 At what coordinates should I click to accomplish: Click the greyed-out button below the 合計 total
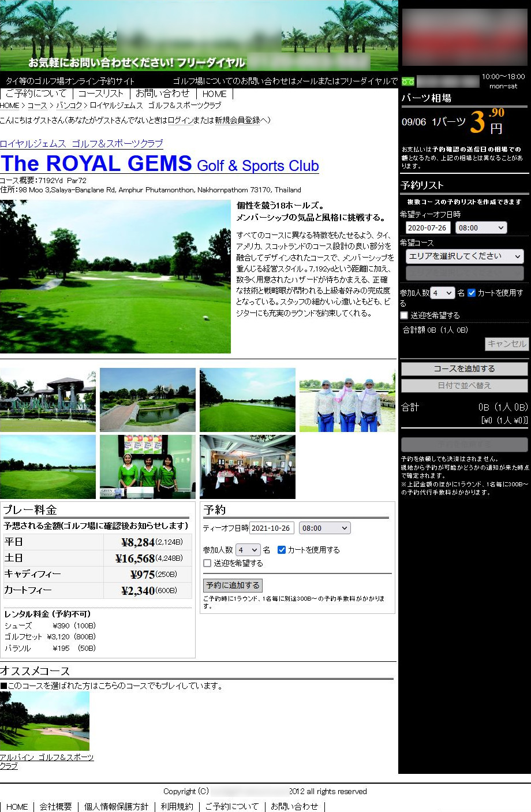coord(465,444)
